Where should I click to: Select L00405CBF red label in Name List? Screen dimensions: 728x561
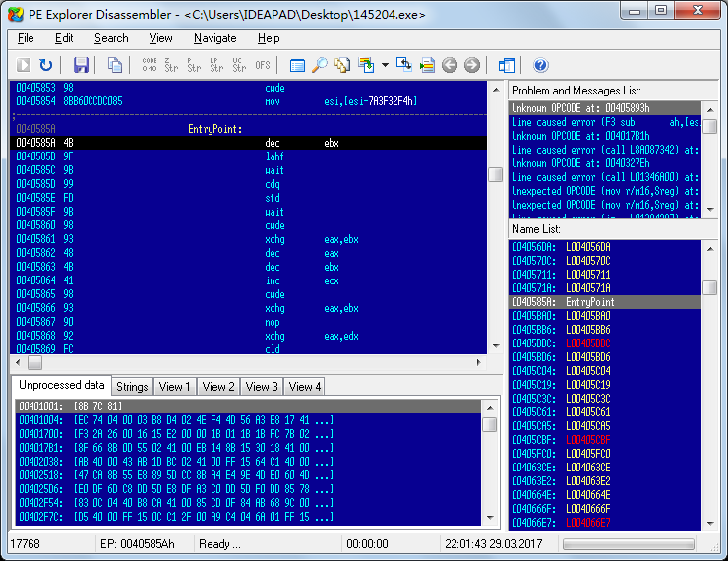click(x=605, y=440)
